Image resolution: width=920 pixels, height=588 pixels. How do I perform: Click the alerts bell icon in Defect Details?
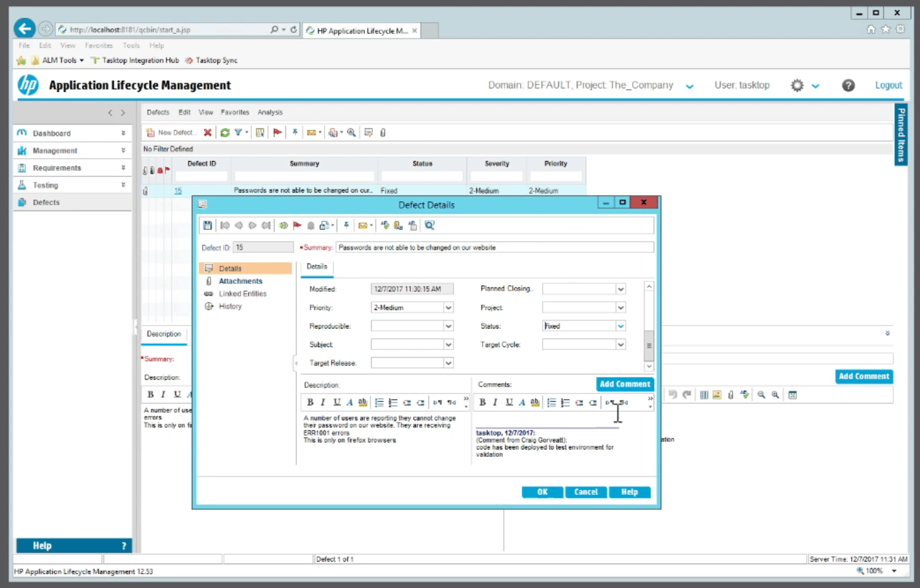tap(311, 225)
